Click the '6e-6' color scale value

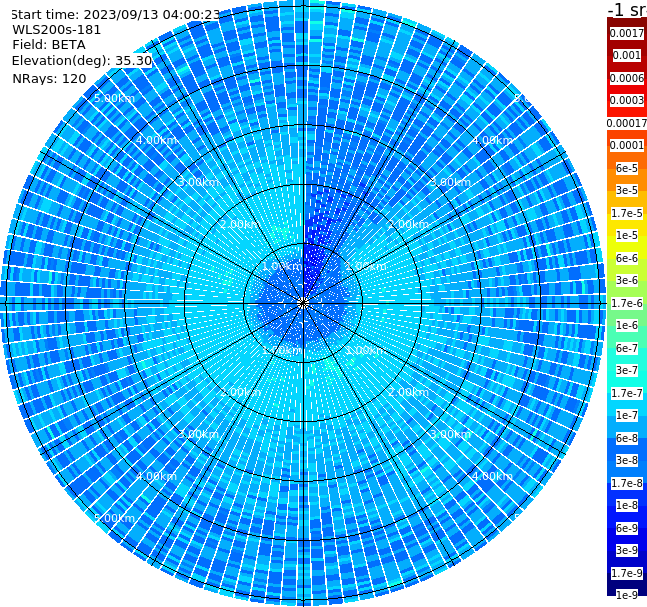(x=627, y=258)
